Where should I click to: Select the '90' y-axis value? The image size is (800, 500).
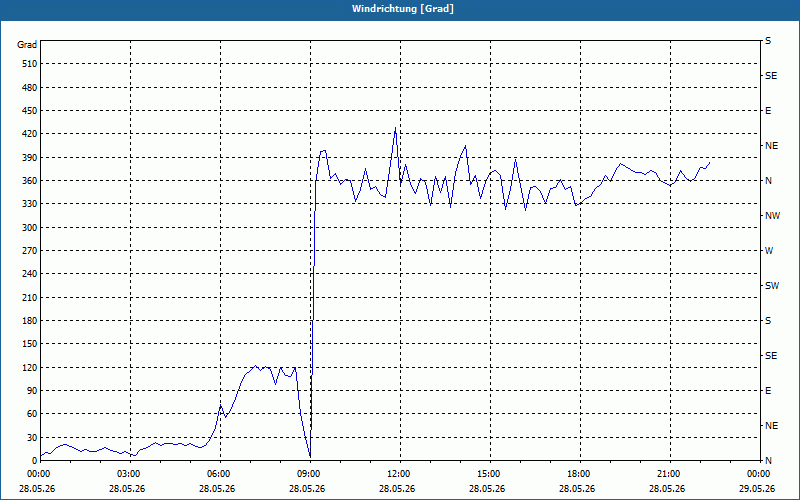[32, 391]
